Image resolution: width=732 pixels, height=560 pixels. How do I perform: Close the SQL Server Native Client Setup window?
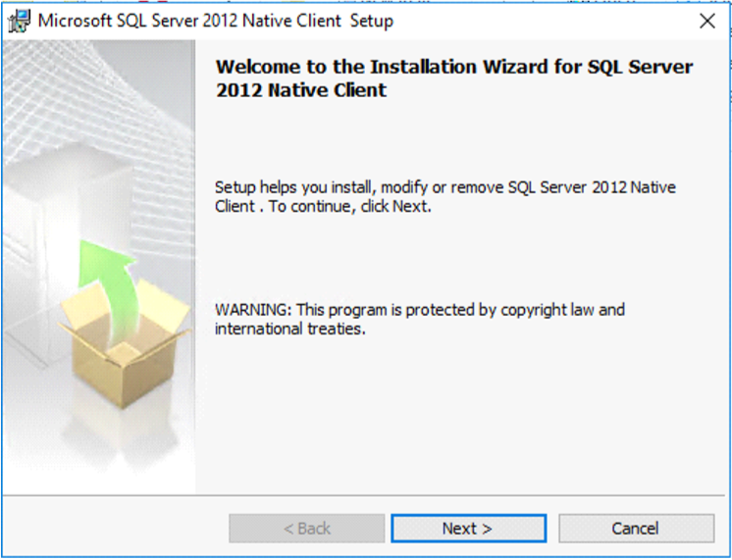click(x=706, y=21)
